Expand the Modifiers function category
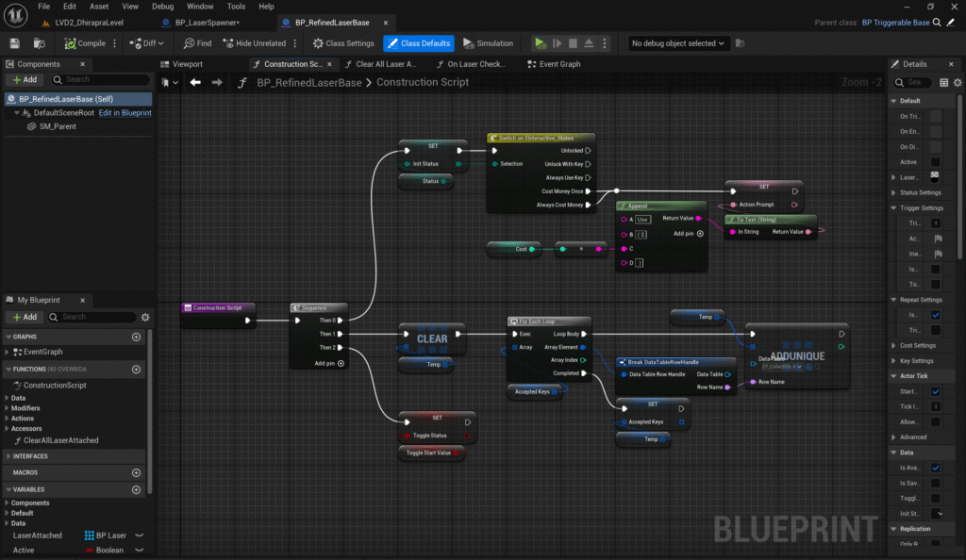This screenshot has height=560, width=966. 7,408
